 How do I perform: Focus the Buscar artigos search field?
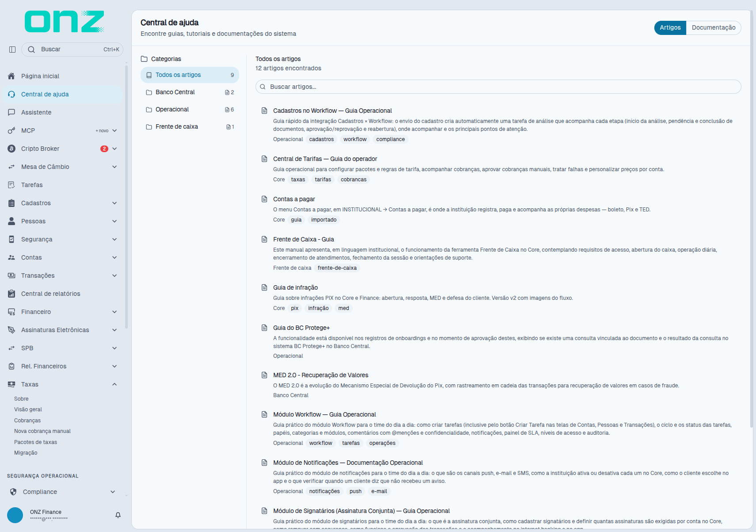pos(498,87)
